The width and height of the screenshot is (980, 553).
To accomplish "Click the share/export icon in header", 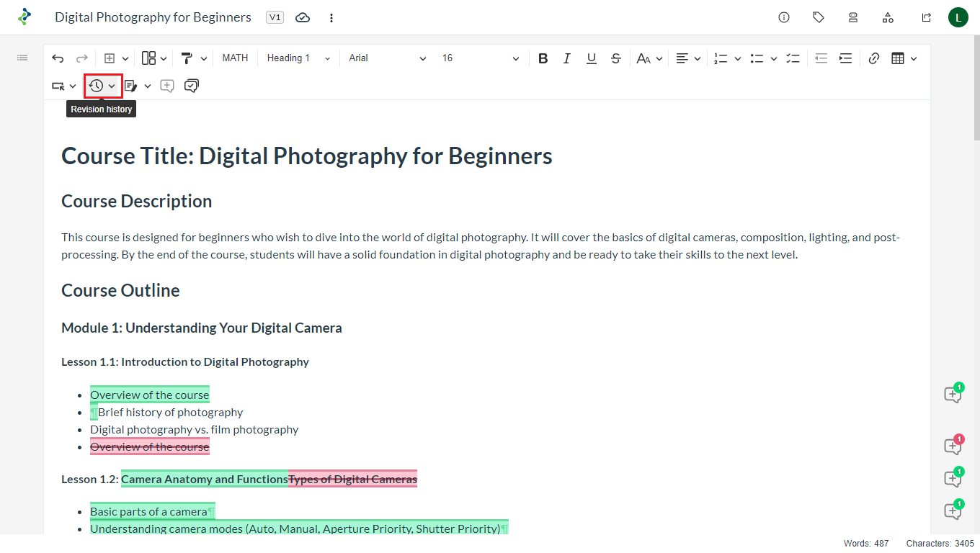I will tap(926, 17).
